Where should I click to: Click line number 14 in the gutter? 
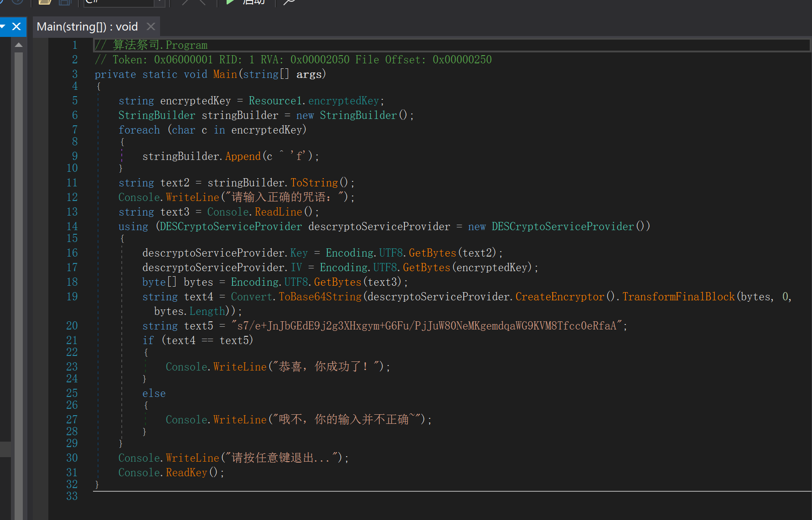pyautogui.click(x=72, y=227)
